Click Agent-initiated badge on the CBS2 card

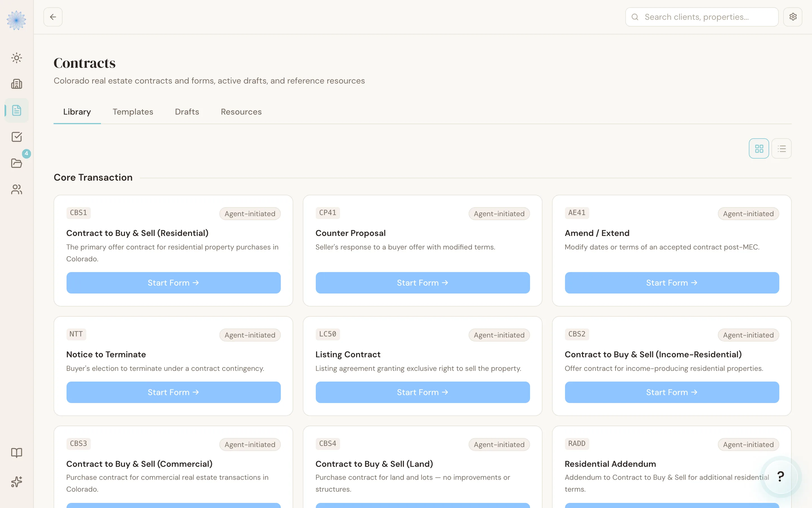tap(748, 335)
